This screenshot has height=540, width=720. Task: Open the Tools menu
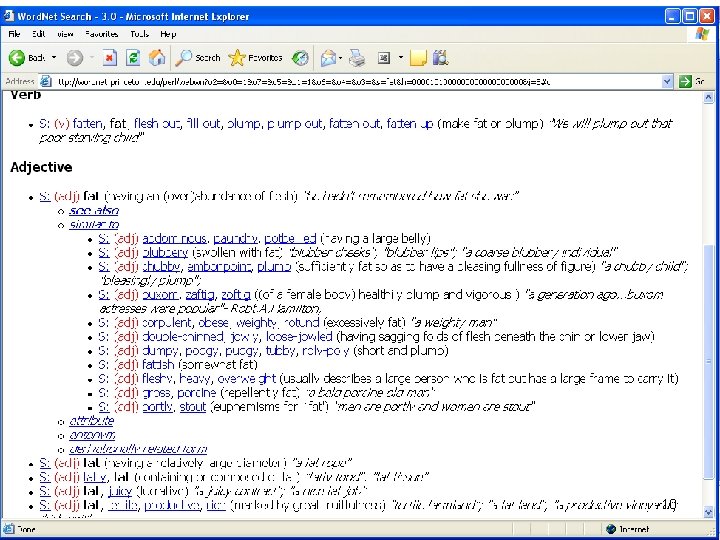pos(139,34)
